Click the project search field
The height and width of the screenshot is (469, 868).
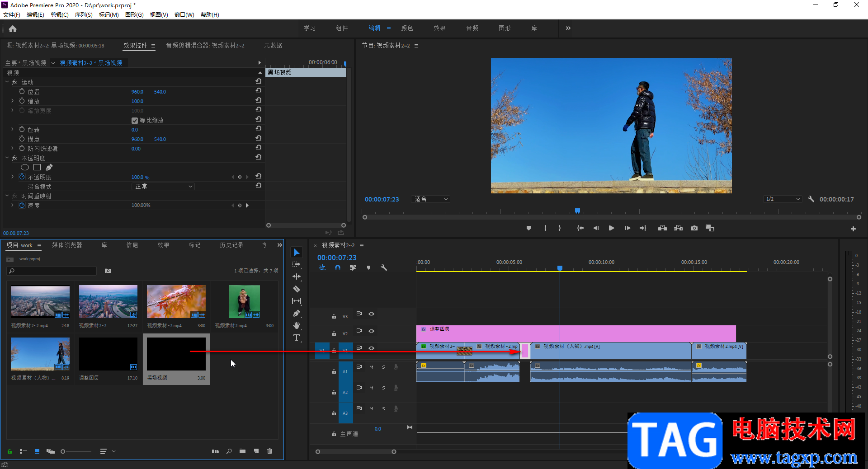pyautogui.click(x=52, y=271)
